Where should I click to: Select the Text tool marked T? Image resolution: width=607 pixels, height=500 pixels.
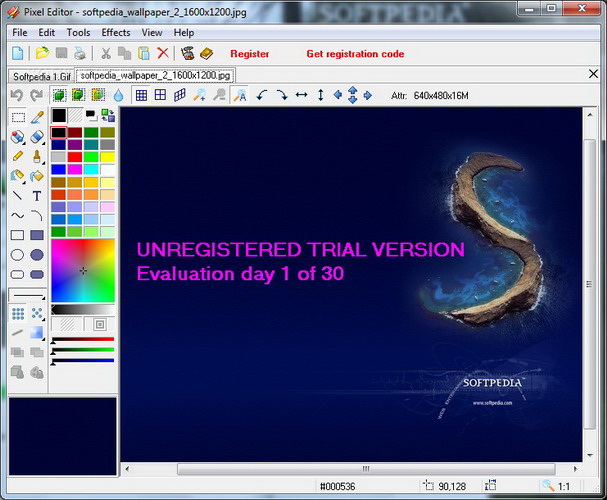[x=37, y=196]
